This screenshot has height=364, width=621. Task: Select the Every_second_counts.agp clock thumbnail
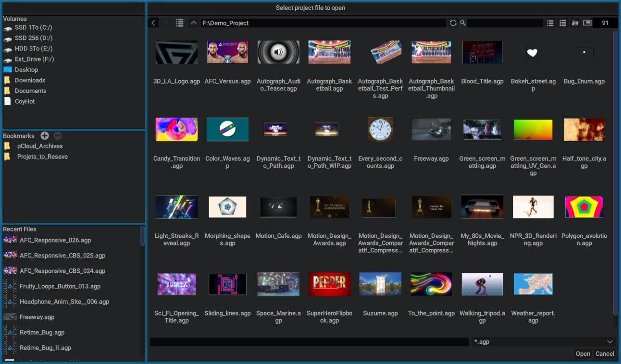(380, 130)
